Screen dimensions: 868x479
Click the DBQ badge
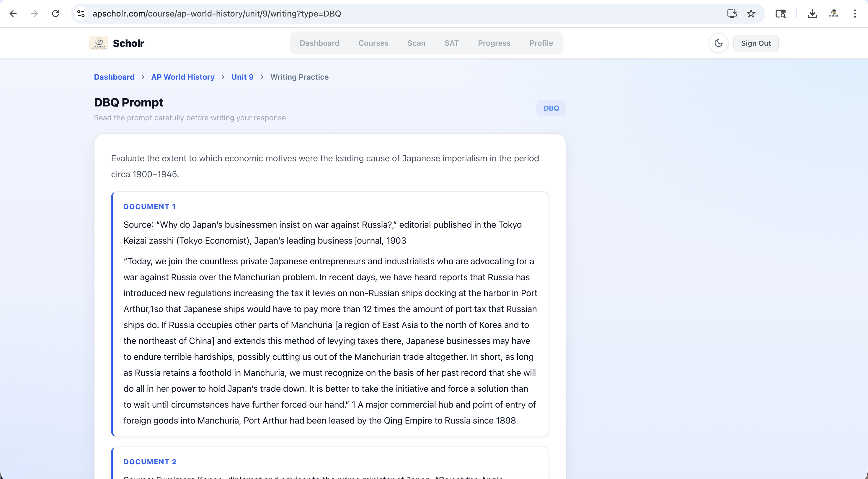coord(551,108)
